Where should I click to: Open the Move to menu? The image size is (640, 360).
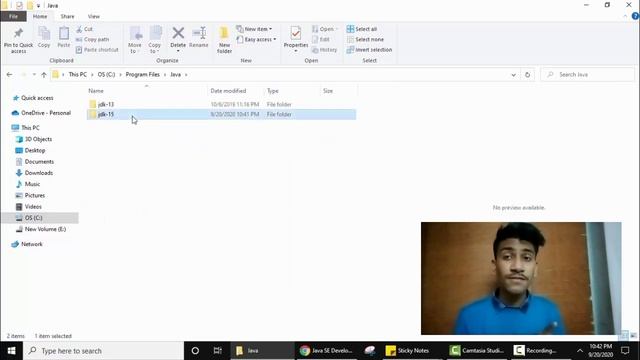pos(135,40)
